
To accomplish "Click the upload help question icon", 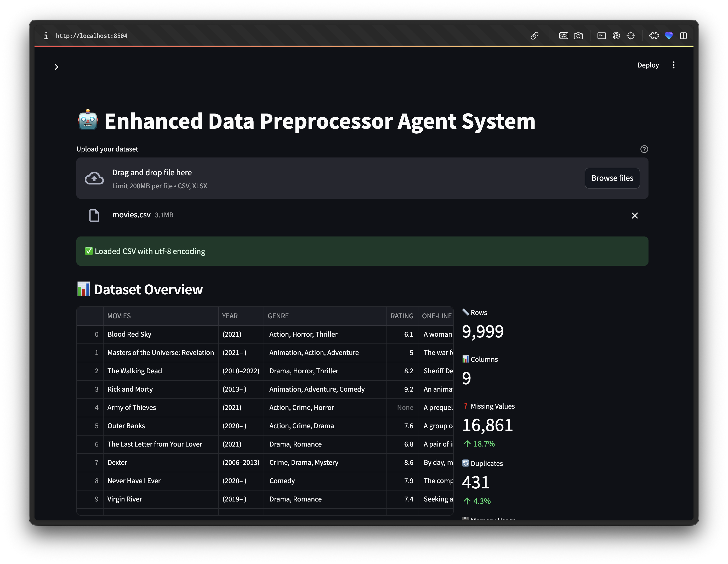I will (644, 149).
